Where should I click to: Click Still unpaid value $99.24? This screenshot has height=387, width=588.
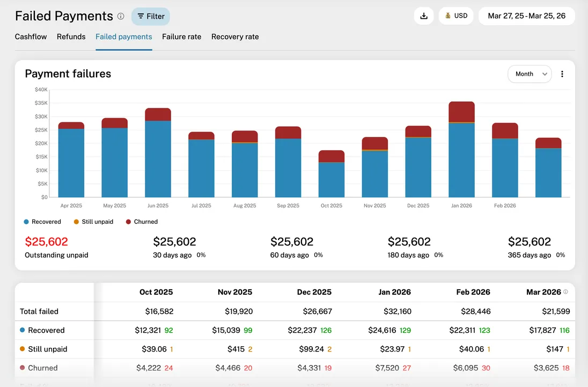[311, 349]
